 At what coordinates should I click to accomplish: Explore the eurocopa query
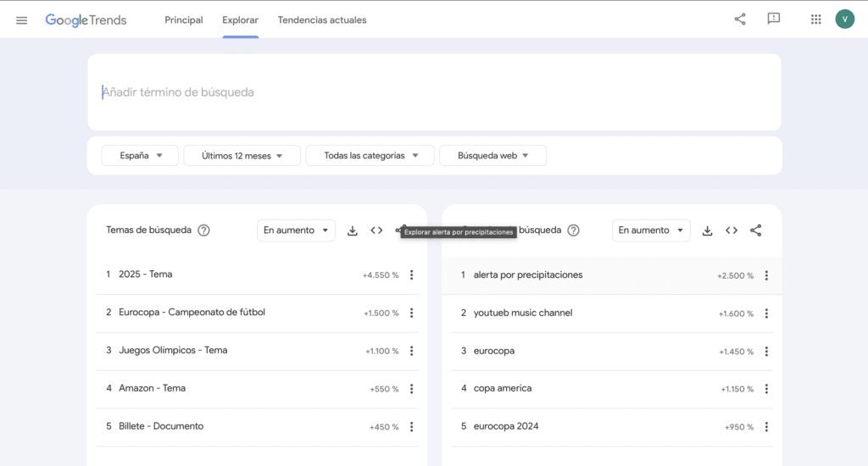pos(494,351)
